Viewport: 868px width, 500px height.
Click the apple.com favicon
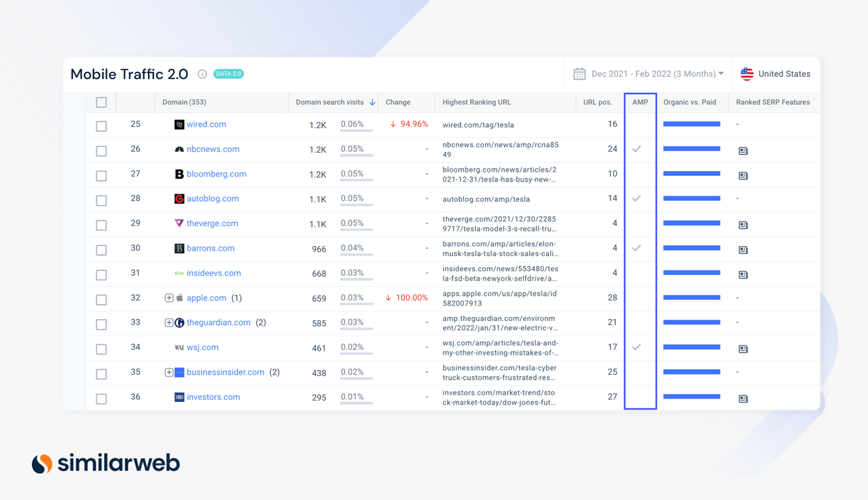179,298
